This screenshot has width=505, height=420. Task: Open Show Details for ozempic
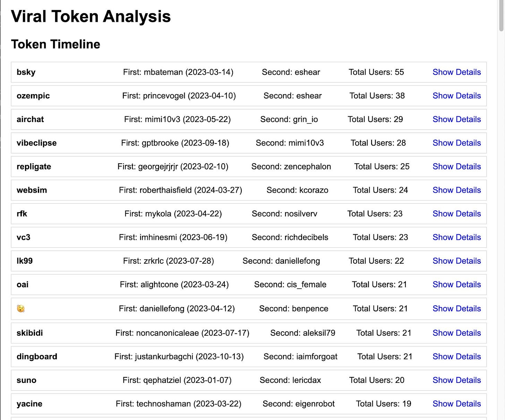point(456,96)
